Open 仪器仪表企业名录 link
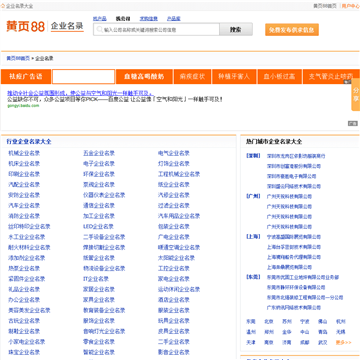 pos(104,195)
